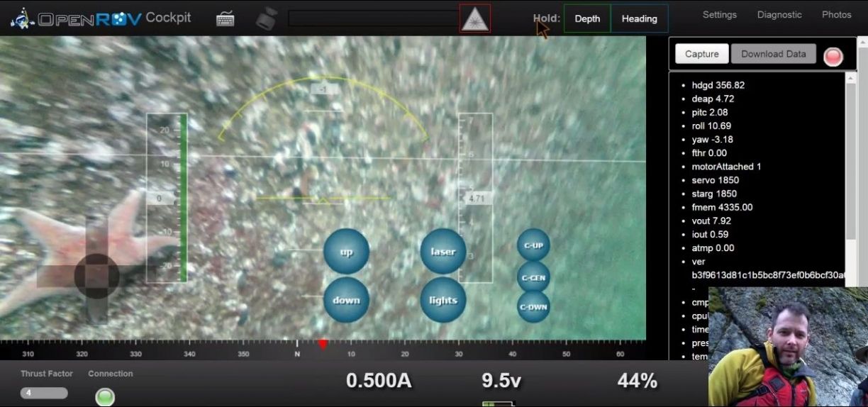The height and width of the screenshot is (407, 868).
Task: Select the fthr 0.00 telemetry row
Action: (709, 152)
